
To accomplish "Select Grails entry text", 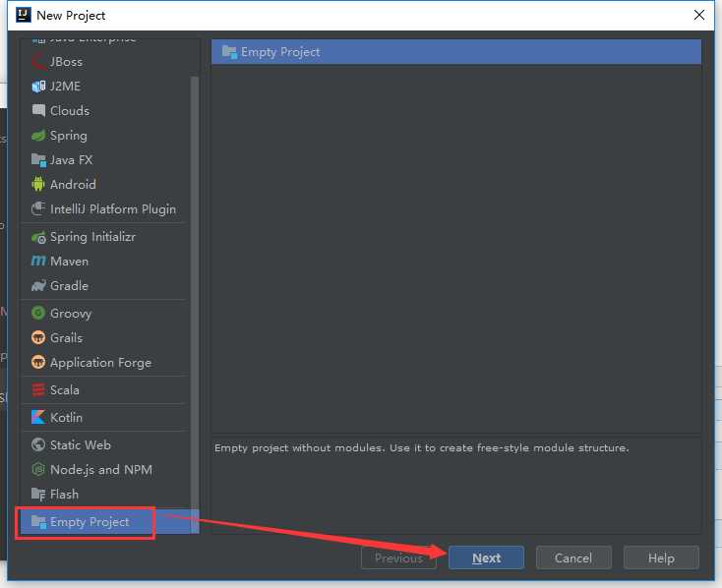I will pyautogui.click(x=66, y=337).
